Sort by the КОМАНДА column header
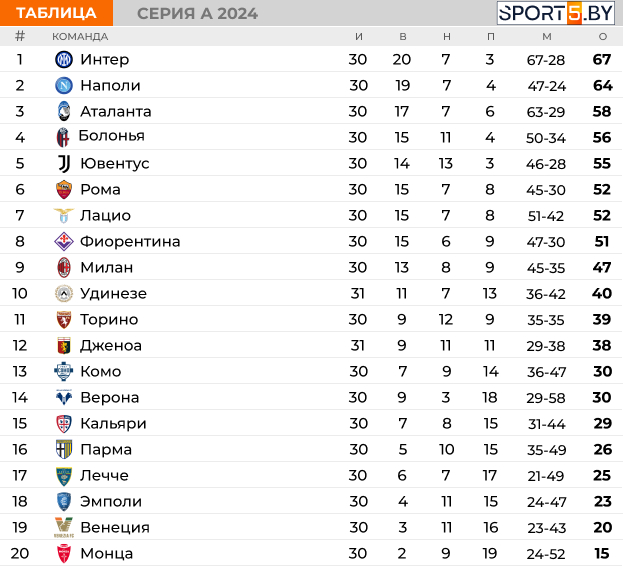This screenshot has height=566, width=623. click(x=80, y=37)
